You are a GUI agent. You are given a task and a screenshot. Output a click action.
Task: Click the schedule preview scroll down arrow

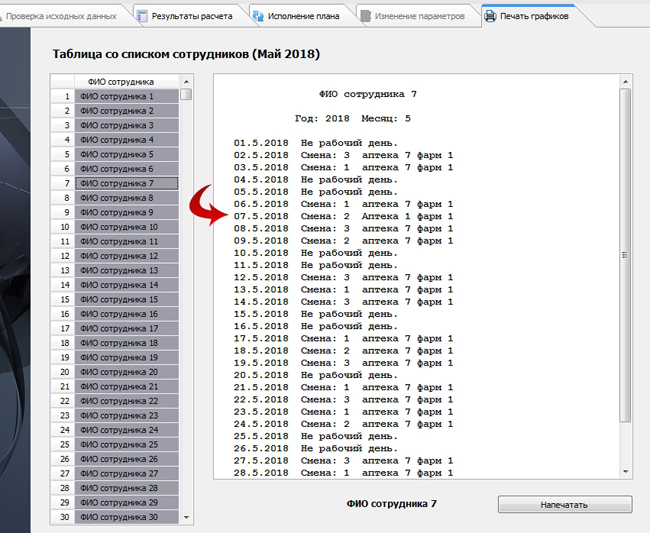625,472
